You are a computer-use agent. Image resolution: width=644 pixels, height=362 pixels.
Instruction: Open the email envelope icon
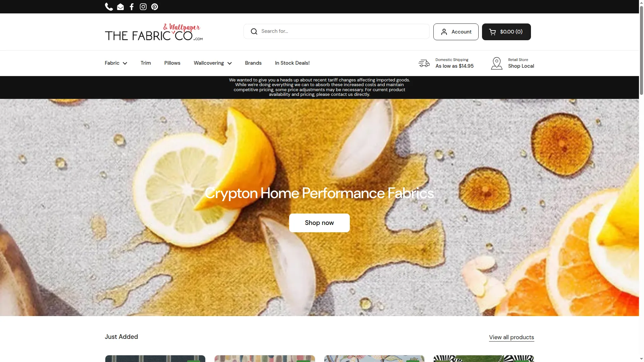pos(120,7)
